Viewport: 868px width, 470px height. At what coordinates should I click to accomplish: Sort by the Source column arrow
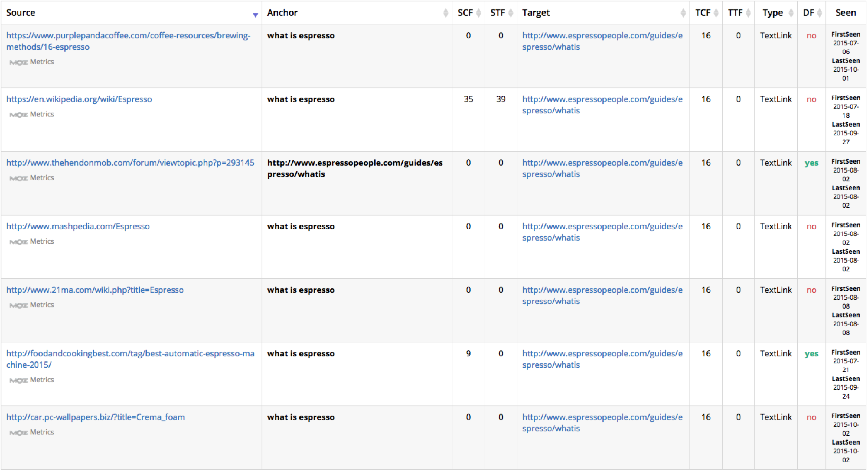(x=256, y=15)
